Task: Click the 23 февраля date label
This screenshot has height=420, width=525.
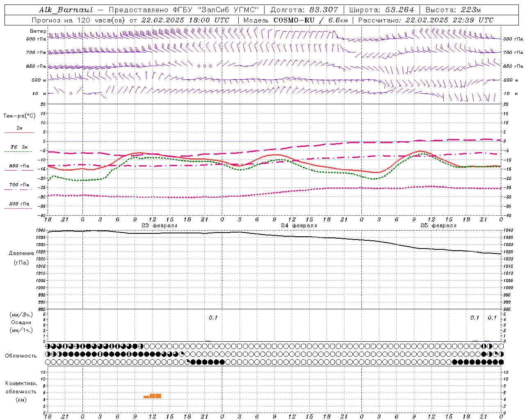Action: coord(160,226)
